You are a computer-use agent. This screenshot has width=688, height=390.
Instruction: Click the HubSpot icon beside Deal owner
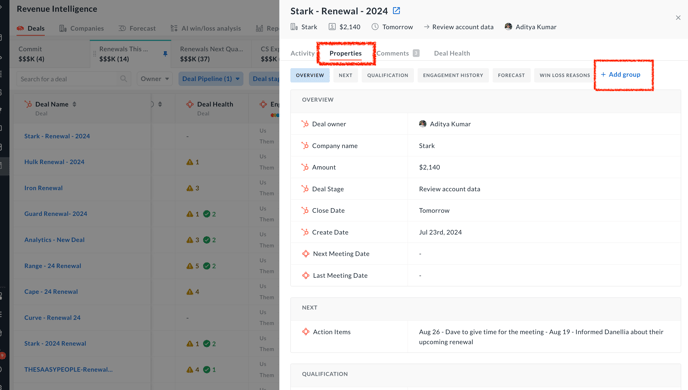coord(305,124)
